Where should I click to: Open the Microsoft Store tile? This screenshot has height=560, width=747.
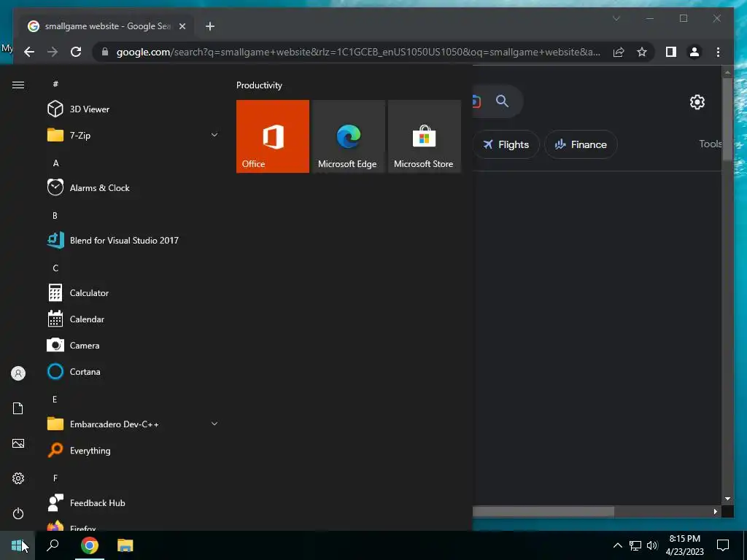[425, 136]
